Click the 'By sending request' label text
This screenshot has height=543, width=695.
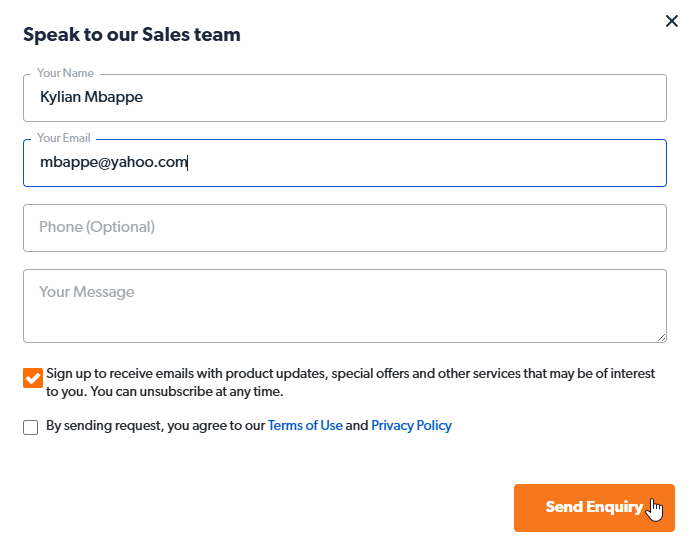(249, 426)
